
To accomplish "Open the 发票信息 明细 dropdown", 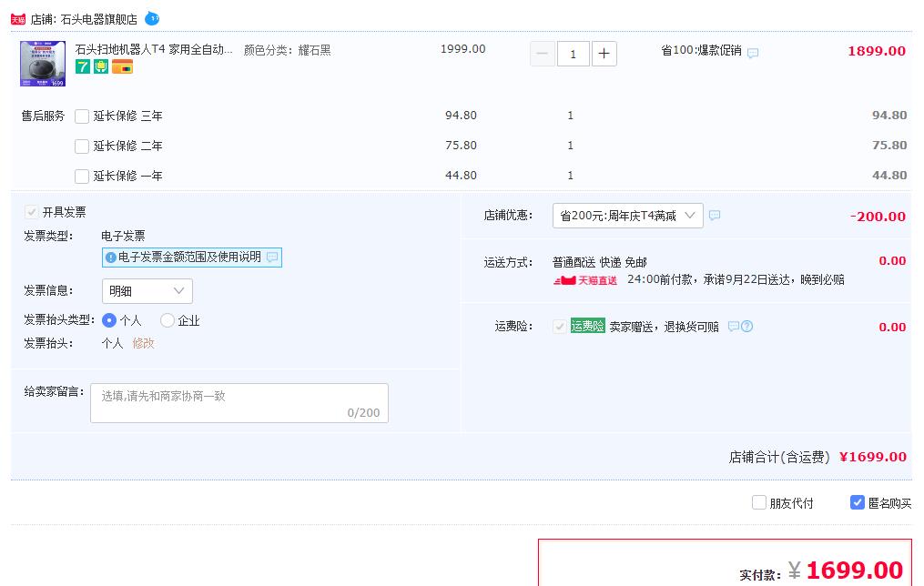I will pos(147,291).
